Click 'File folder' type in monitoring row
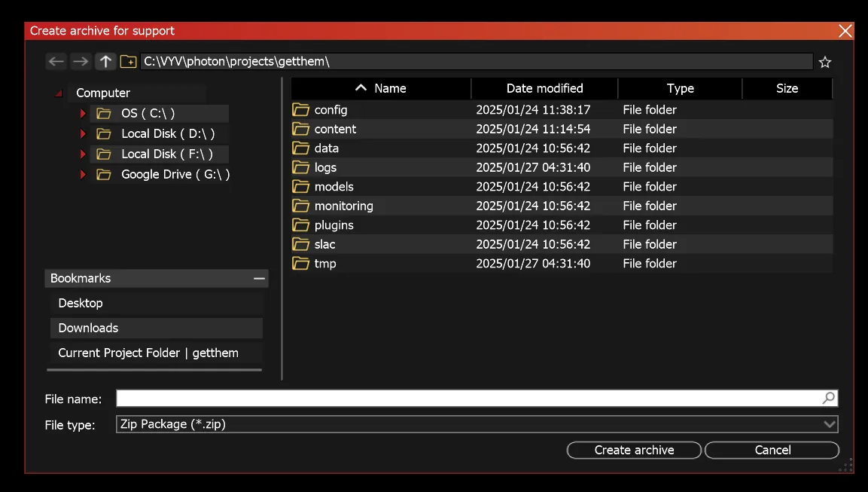This screenshot has height=492, width=868. point(650,206)
